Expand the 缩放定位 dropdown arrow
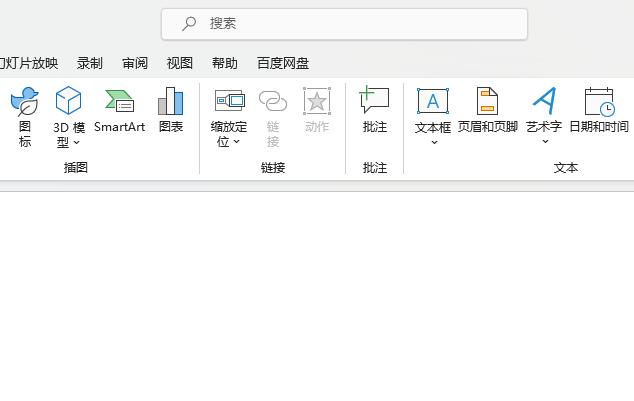This screenshot has width=634, height=401. click(237, 141)
